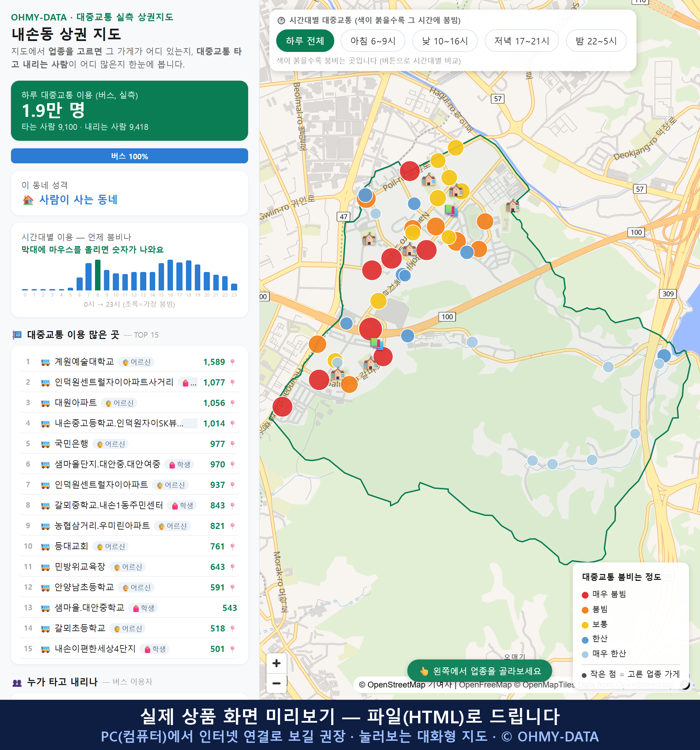Click the clock icon beside 시간대별 대중교통
700x750 pixels.
(281, 21)
